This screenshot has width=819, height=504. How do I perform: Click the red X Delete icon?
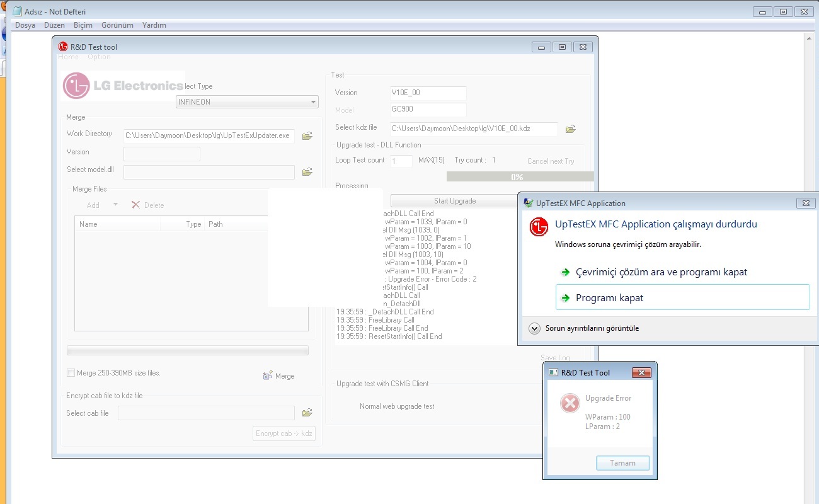[x=135, y=205]
